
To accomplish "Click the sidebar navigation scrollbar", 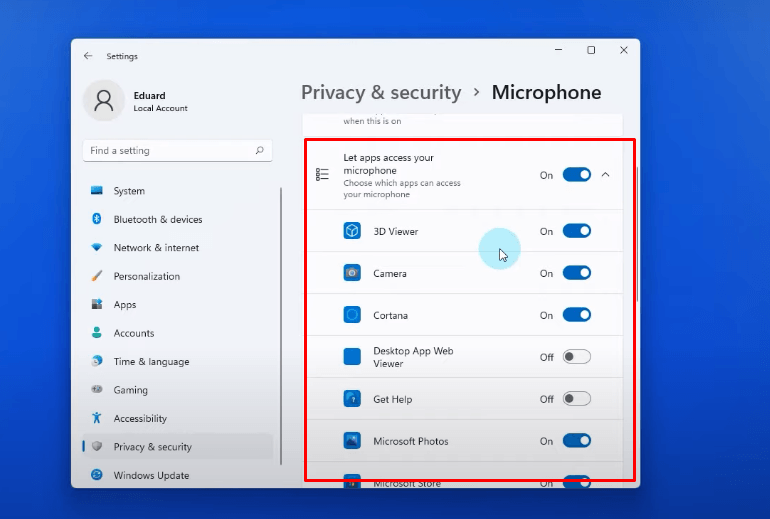I will coord(281,326).
